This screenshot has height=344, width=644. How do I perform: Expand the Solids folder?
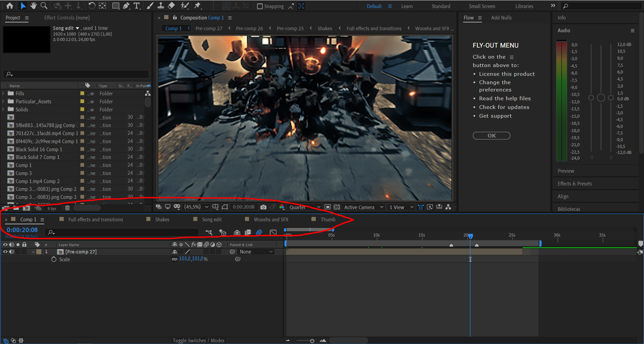coord(3,109)
